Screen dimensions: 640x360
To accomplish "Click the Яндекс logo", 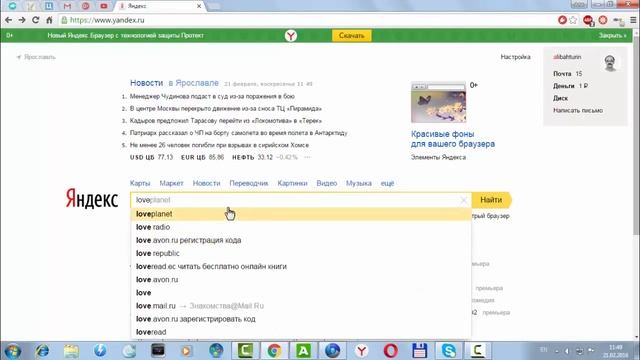I will [92, 199].
